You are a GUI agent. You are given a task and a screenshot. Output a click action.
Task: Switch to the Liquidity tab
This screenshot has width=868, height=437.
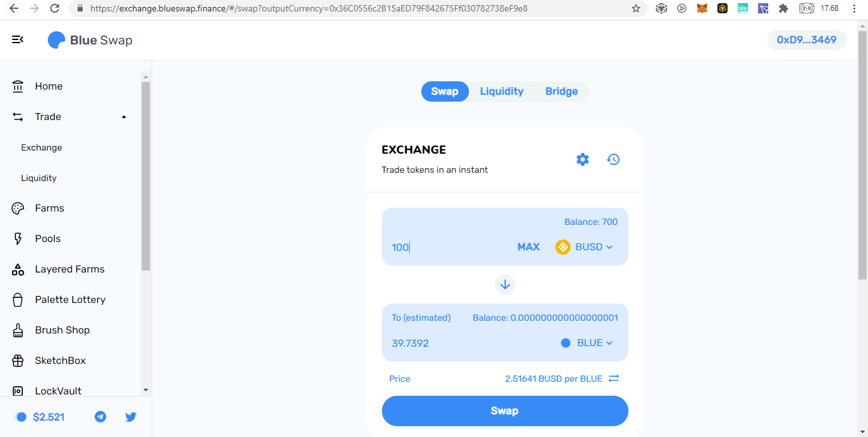point(502,91)
